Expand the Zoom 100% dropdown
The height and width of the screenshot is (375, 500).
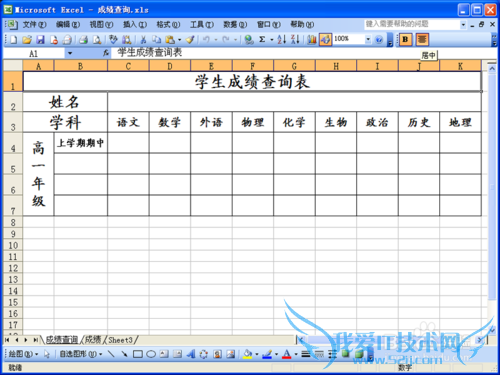point(368,39)
